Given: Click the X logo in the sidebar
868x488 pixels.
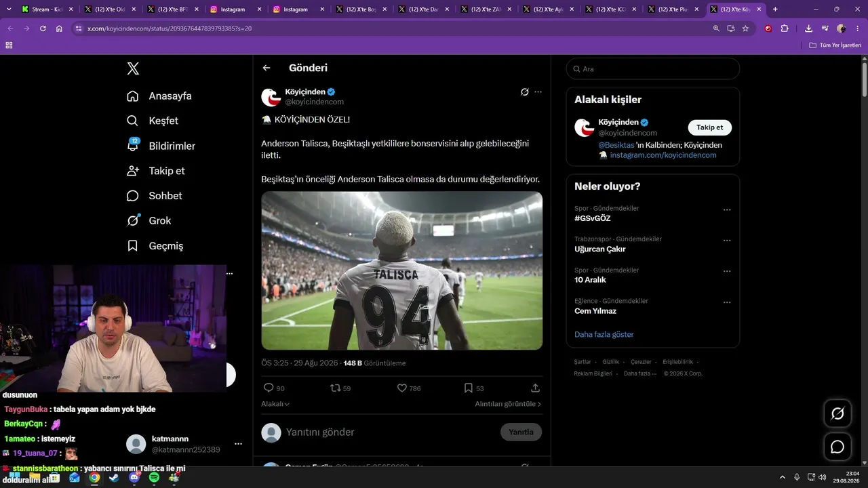Looking at the screenshot, I should coord(133,68).
